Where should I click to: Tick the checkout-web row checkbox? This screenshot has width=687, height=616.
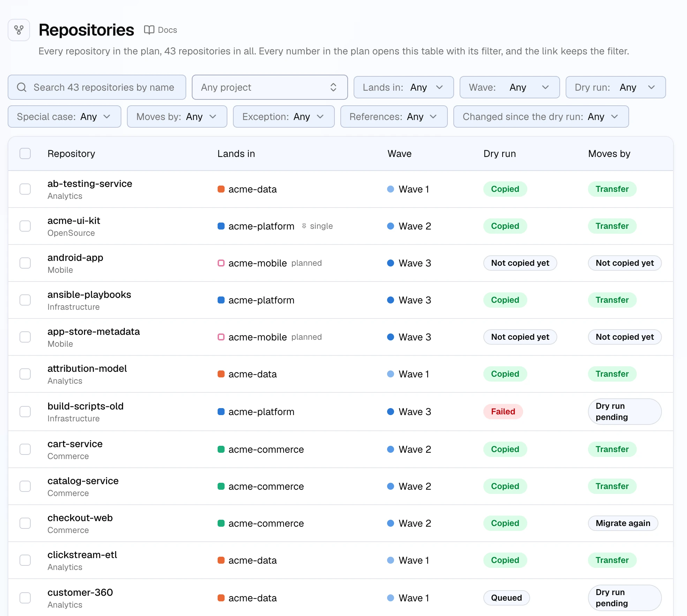point(25,523)
